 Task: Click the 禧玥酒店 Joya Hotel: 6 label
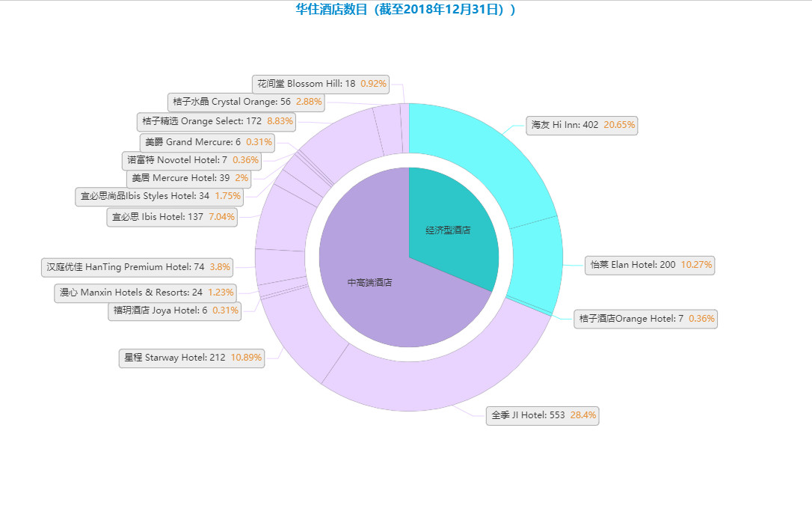pyautogui.click(x=174, y=311)
